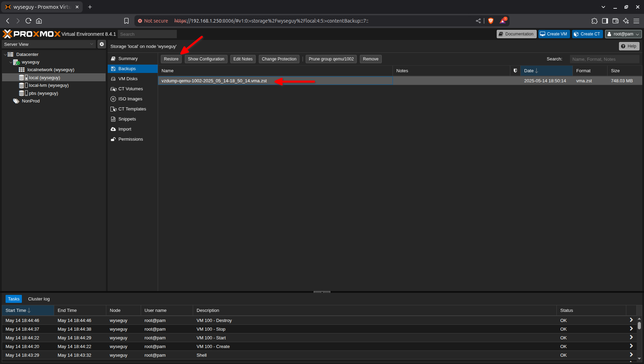Screen dimensions: 644x364
Task: Focus backup search field Name, Format, Notes
Action: (604, 59)
